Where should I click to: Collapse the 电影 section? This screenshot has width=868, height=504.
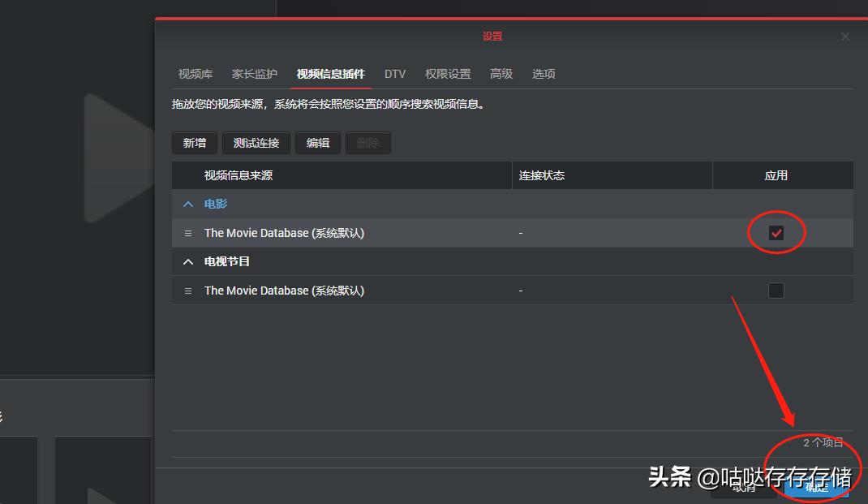[188, 204]
